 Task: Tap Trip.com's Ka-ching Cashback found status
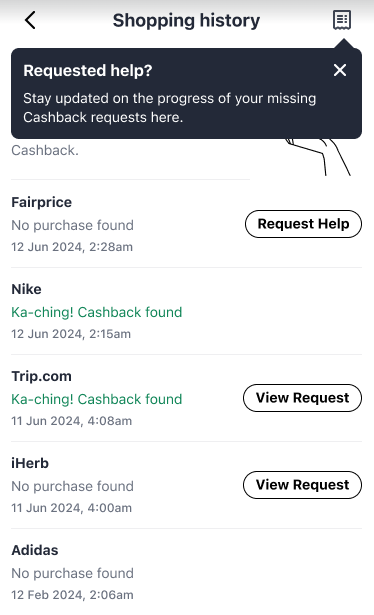click(x=97, y=399)
